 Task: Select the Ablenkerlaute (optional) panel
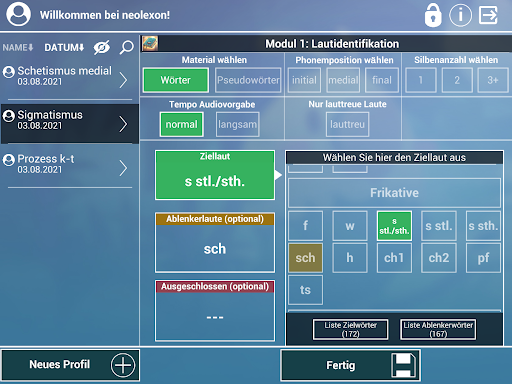click(x=215, y=242)
